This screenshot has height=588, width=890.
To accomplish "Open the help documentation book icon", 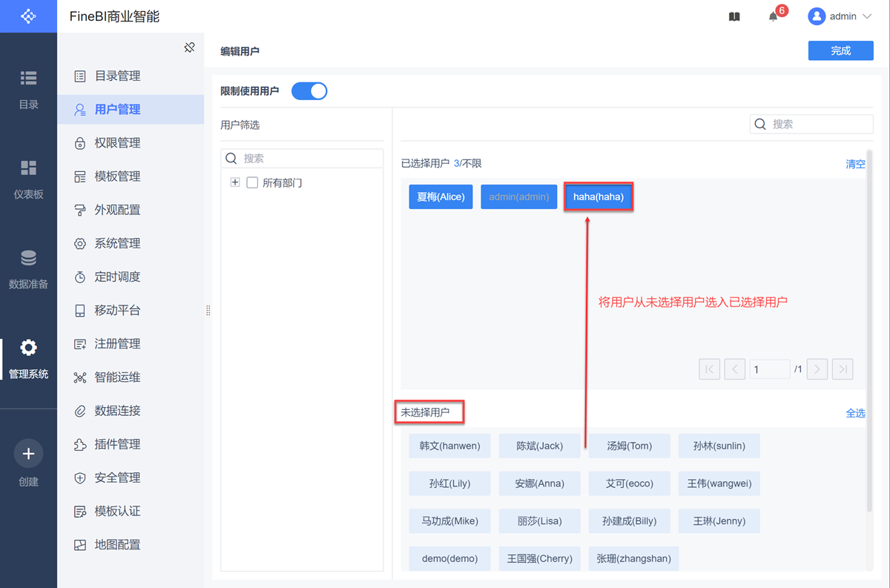I will (x=734, y=16).
